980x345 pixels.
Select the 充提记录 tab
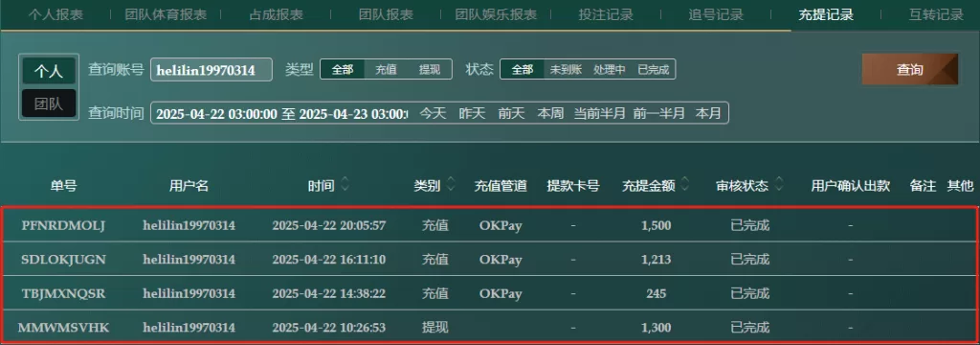[x=826, y=15]
